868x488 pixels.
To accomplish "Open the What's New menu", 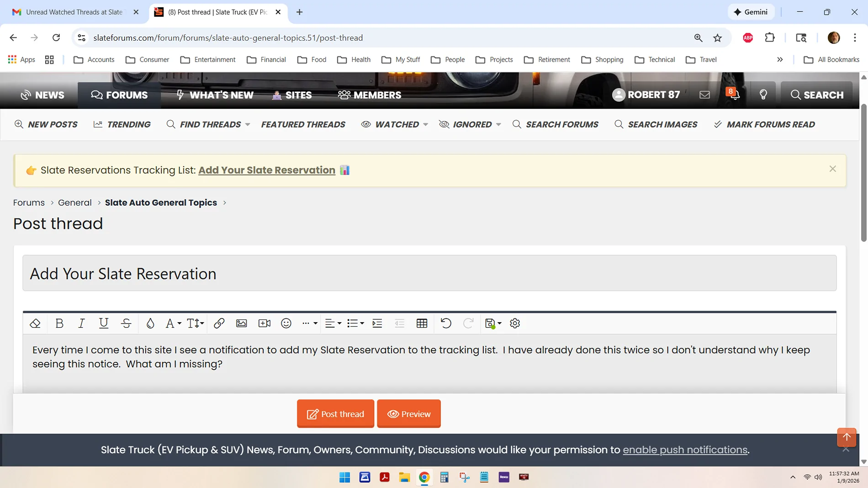I will 215,95.
